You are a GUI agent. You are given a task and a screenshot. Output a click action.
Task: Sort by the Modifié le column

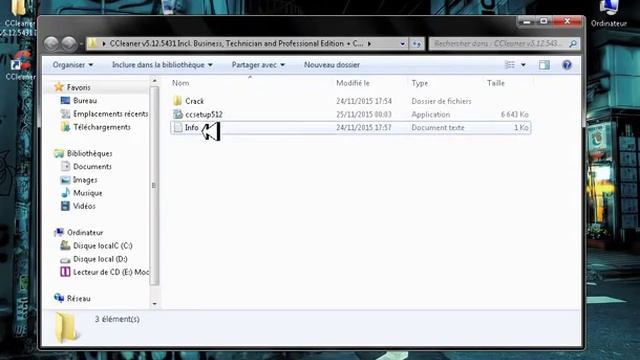click(353, 83)
